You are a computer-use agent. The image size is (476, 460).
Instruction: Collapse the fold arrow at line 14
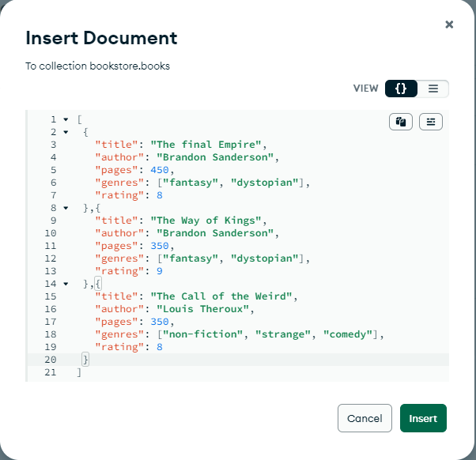click(66, 284)
